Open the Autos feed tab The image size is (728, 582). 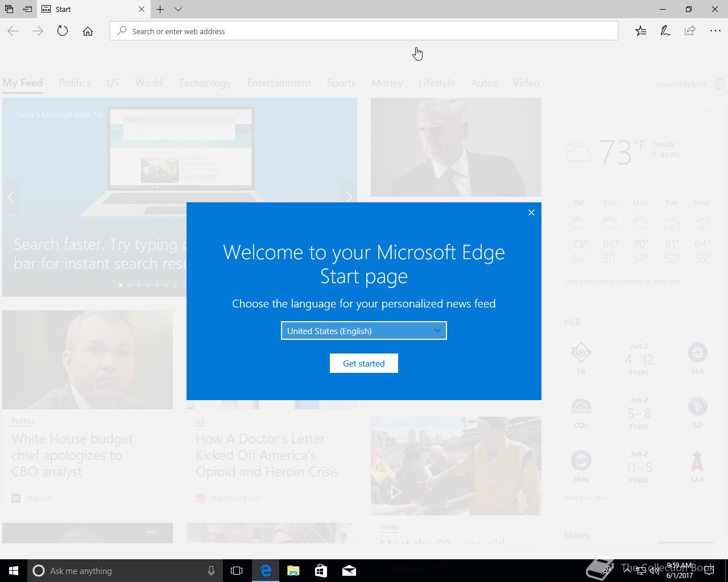click(484, 83)
